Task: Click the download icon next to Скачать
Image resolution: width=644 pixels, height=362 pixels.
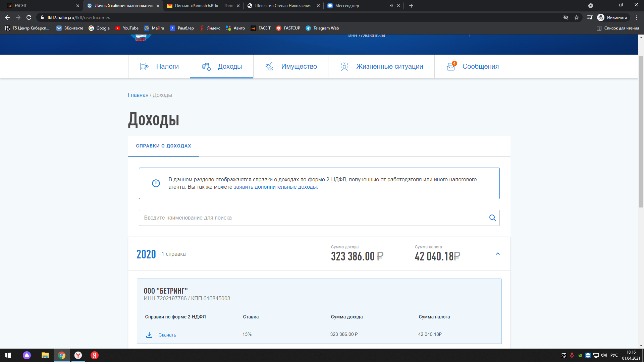Action: (149, 335)
